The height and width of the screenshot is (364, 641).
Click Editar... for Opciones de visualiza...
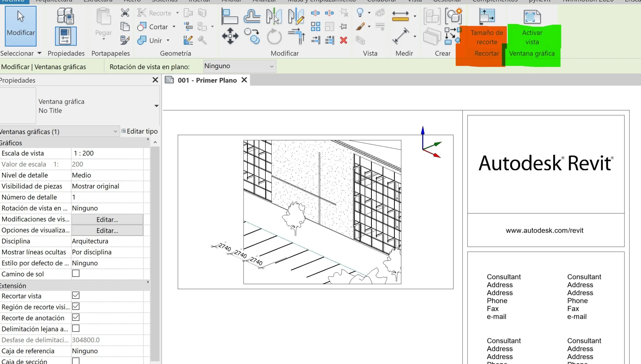pos(107,230)
